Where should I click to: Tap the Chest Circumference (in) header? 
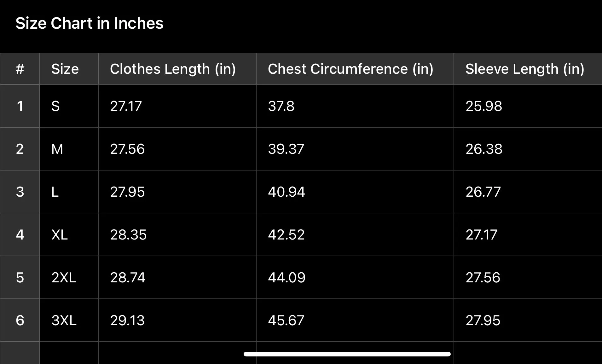coord(355,69)
